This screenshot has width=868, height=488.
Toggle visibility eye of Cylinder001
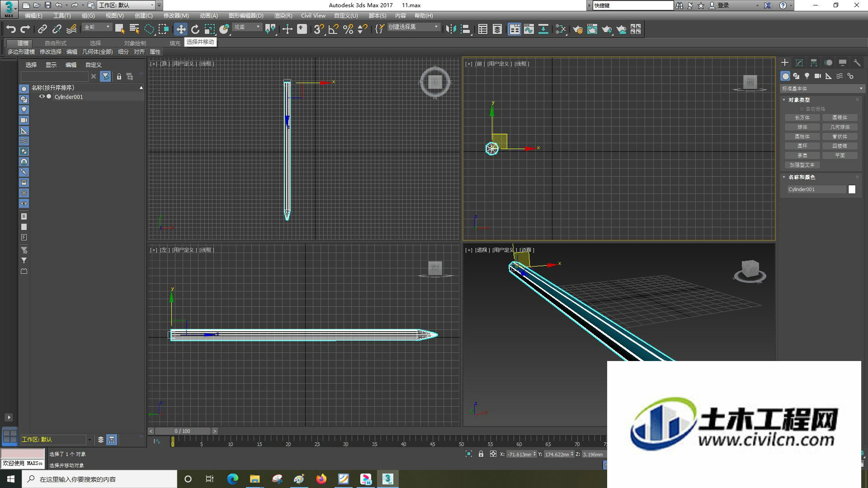point(42,97)
